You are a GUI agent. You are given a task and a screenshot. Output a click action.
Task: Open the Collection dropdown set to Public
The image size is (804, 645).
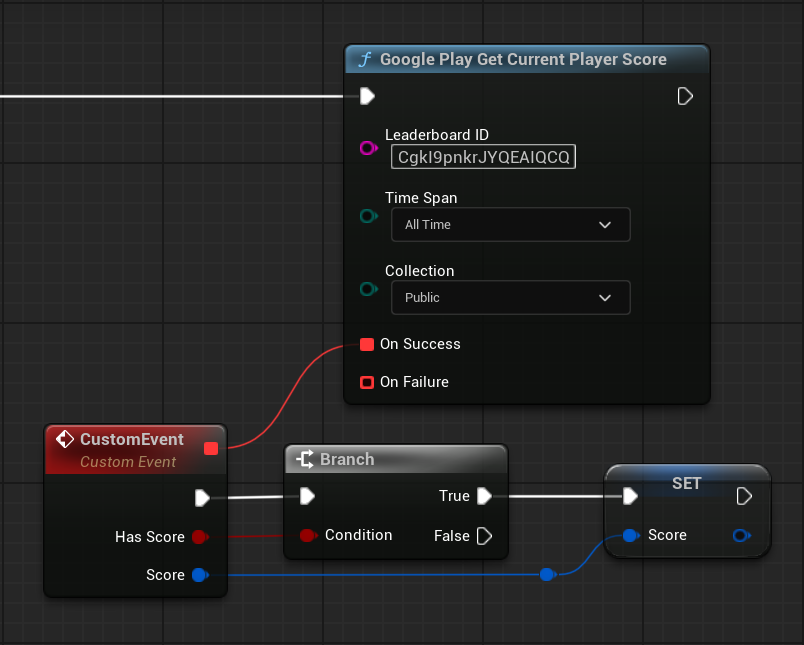coord(510,298)
